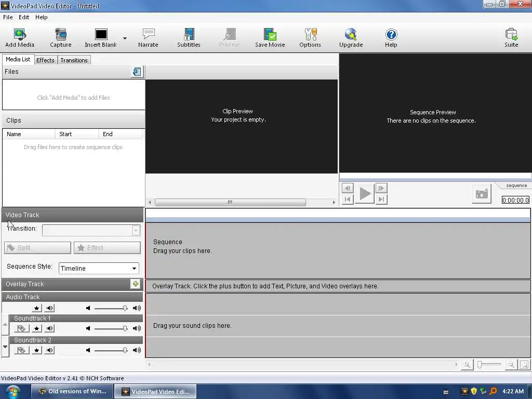Click the Files panel list icon
The image size is (532, 399).
coord(137,72)
